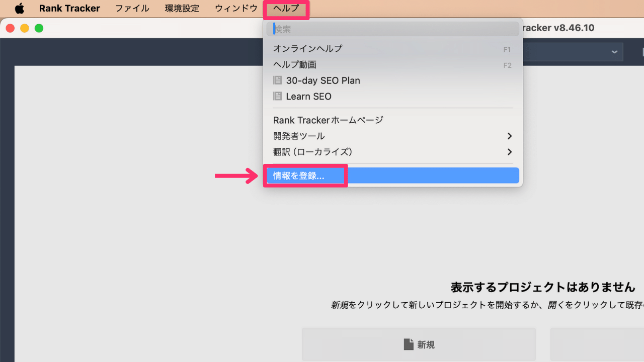Open the 30-day SEO Plan entry
644x362 pixels.
(392, 80)
